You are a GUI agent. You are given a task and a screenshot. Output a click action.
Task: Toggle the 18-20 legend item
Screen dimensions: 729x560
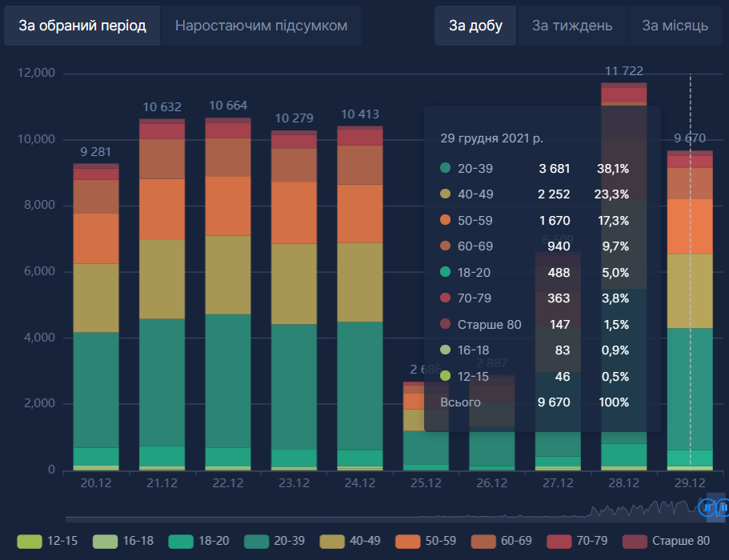click(x=182, y=541)
